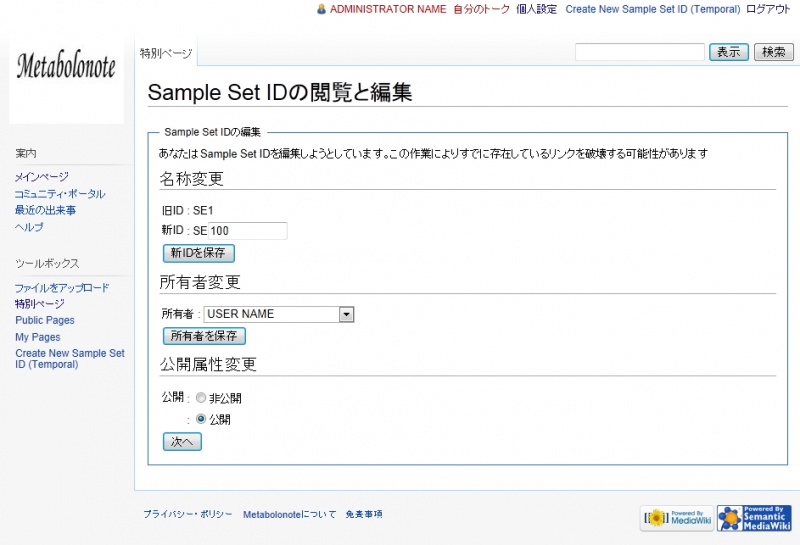Click 新IDを保存 button

point(198,254)
